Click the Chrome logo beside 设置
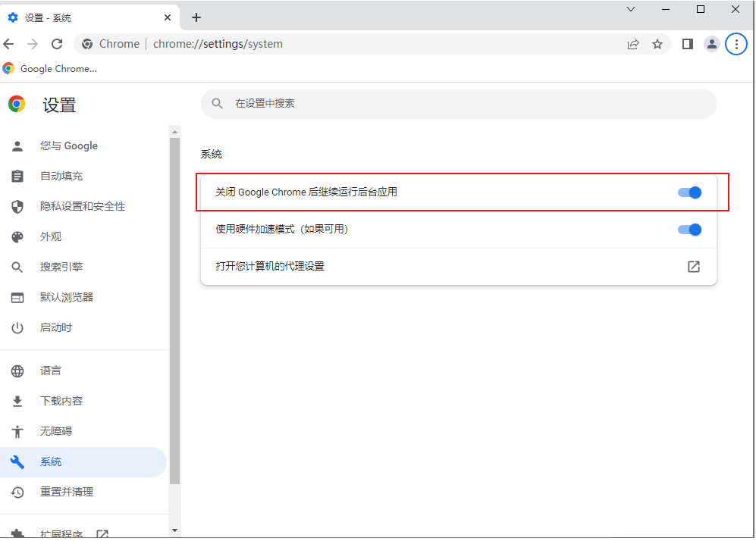Viewport: 756px width, 541px height. click(17, 104)
